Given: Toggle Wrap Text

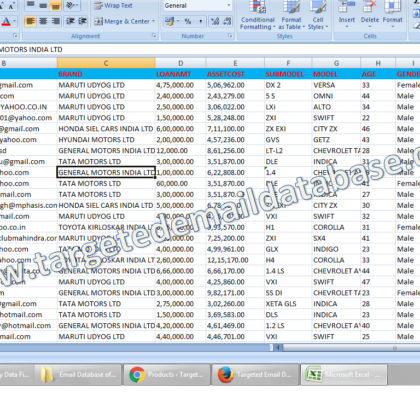Looking at the screenshot, I should click(113, 6).
